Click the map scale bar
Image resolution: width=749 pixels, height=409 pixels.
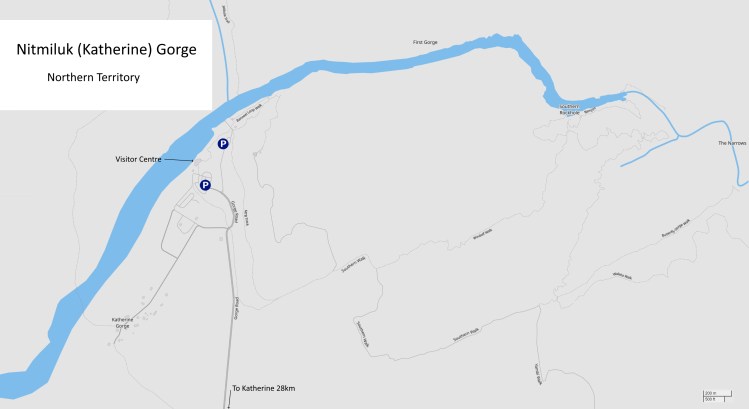click(x=717, y=396)
